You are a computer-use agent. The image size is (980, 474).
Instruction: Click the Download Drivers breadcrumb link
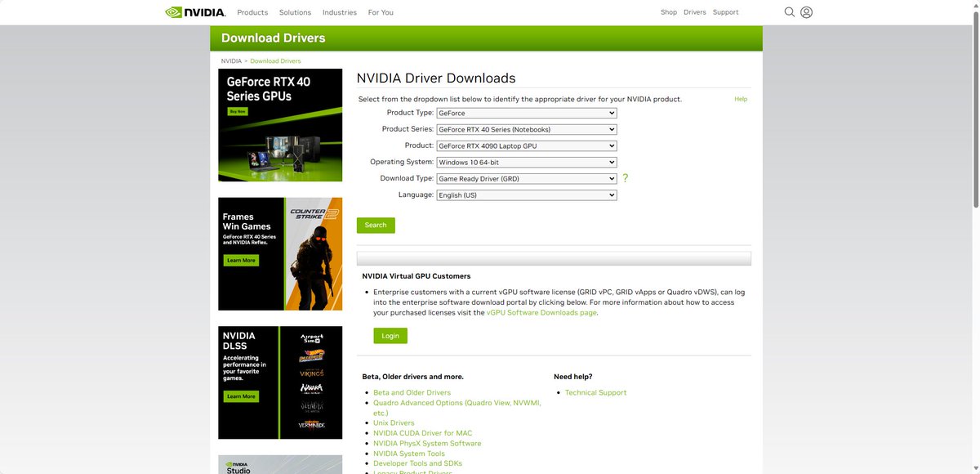275,60
